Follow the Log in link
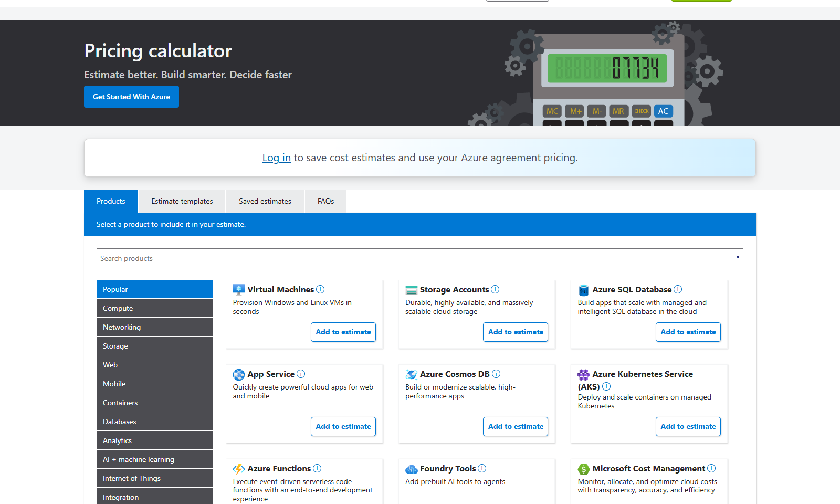The height and width of the screenshot is (504, 840). click(x=276, y=157)
